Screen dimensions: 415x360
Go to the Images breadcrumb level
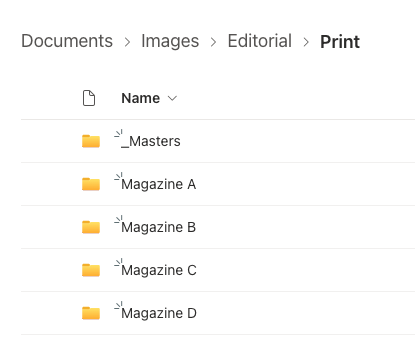point(170,41)
